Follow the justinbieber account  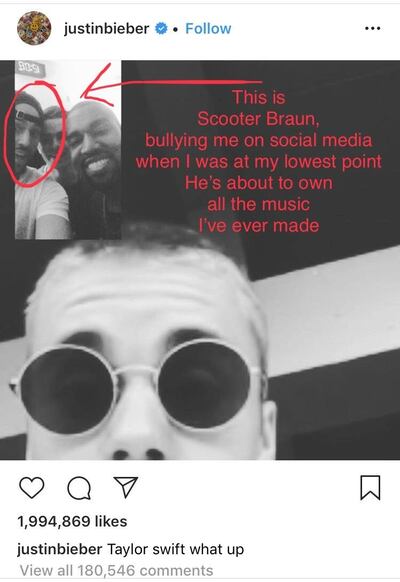click(208, 28)
